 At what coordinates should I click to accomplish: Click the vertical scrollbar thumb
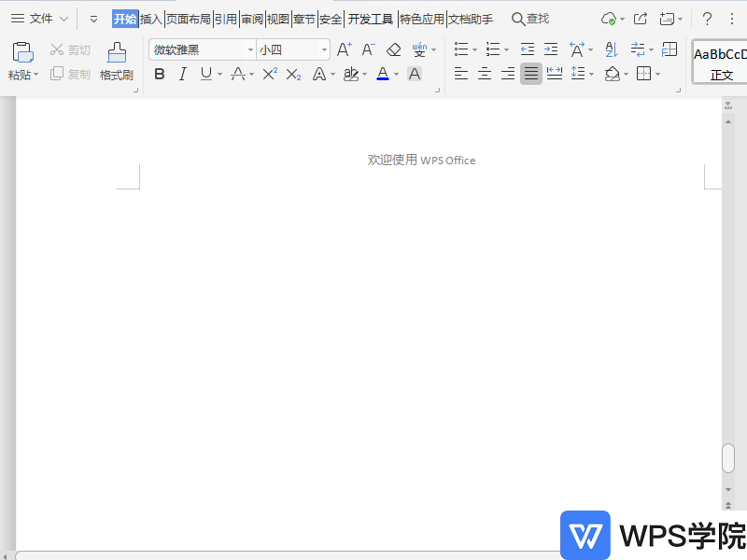point(728,457)
